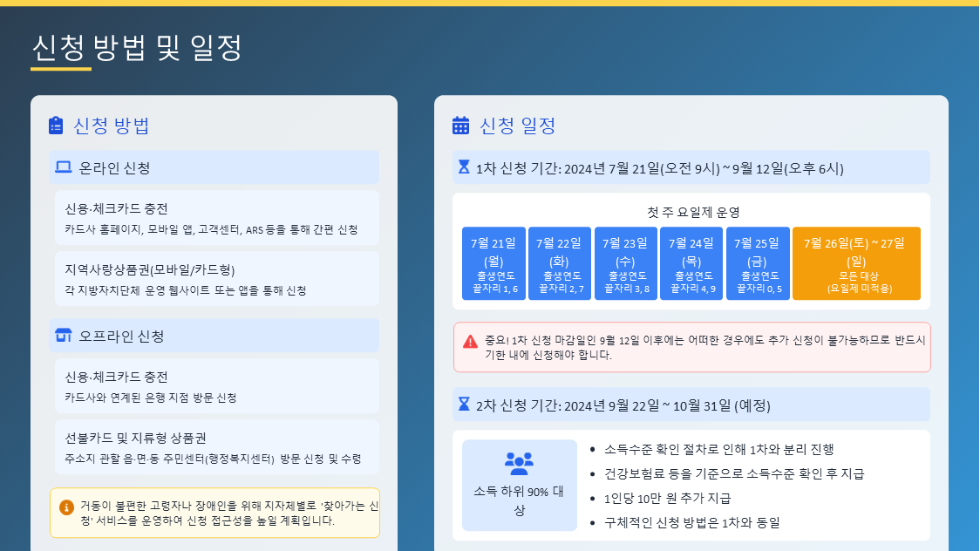
Task: Click the 신청 방법 및 일정 page title
Action: (137, 47)
